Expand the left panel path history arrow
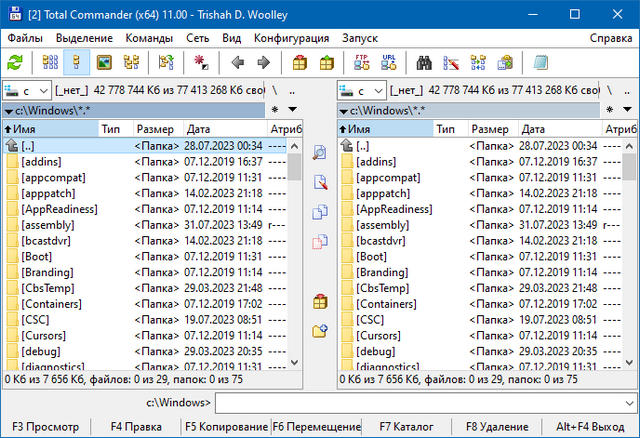 click(291, 109)
